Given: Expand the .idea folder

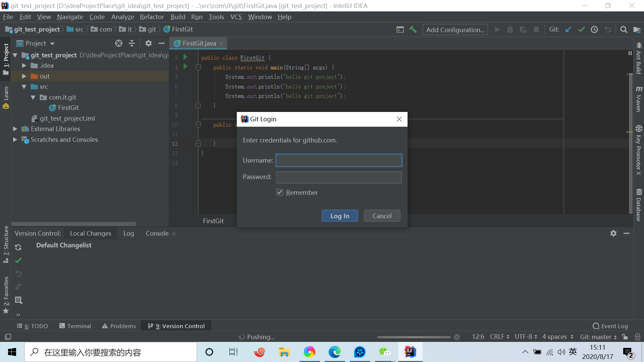Looking at the screenshot, I should coord(24,65).
